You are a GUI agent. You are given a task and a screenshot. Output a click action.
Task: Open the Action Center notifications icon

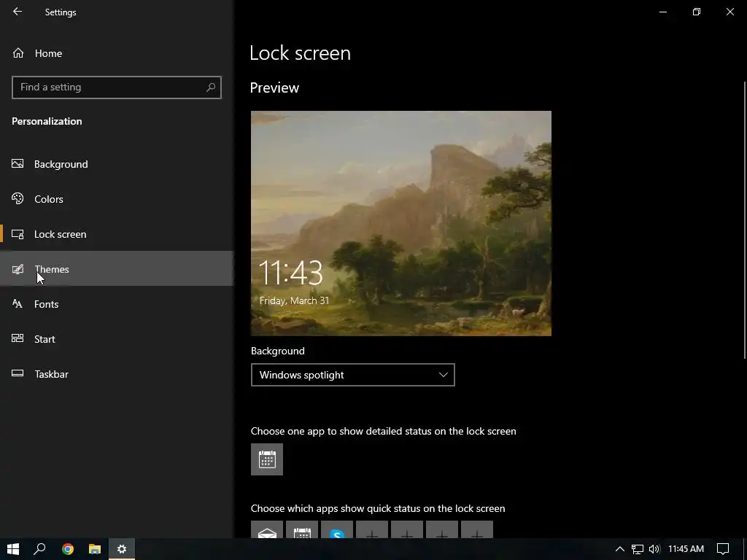pyautogui.click(x=723, y=549)
